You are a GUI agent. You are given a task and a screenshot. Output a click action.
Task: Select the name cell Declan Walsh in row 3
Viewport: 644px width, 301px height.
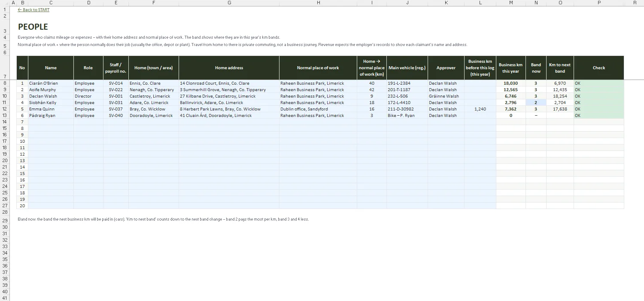click(51, 96)
